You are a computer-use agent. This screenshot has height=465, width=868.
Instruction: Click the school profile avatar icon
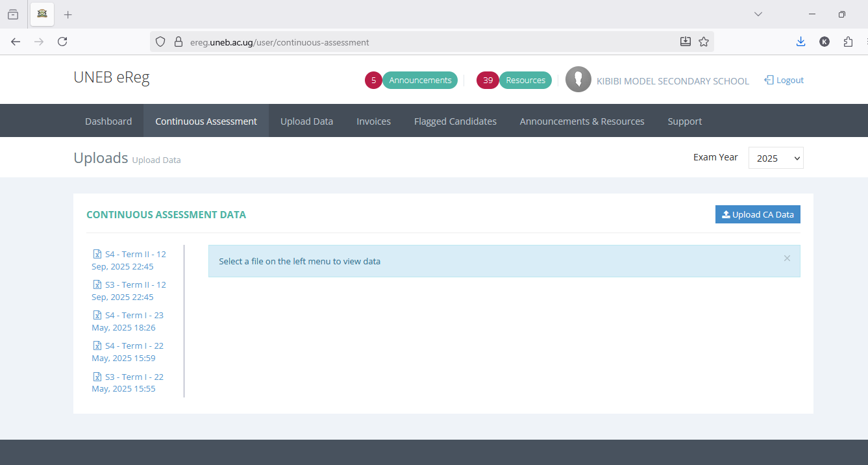(578, 79)
